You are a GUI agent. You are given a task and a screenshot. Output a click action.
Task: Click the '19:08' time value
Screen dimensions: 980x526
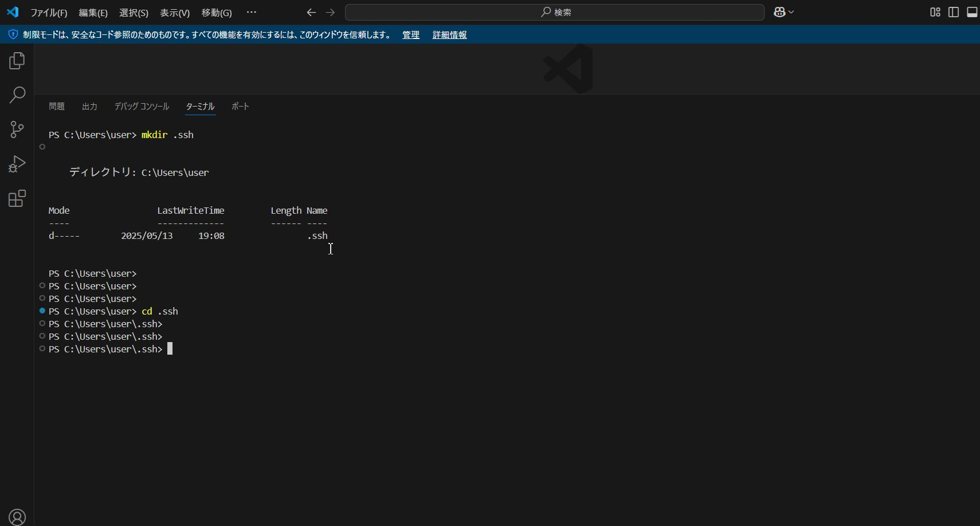pyautogui.click(x=211, y=236)
